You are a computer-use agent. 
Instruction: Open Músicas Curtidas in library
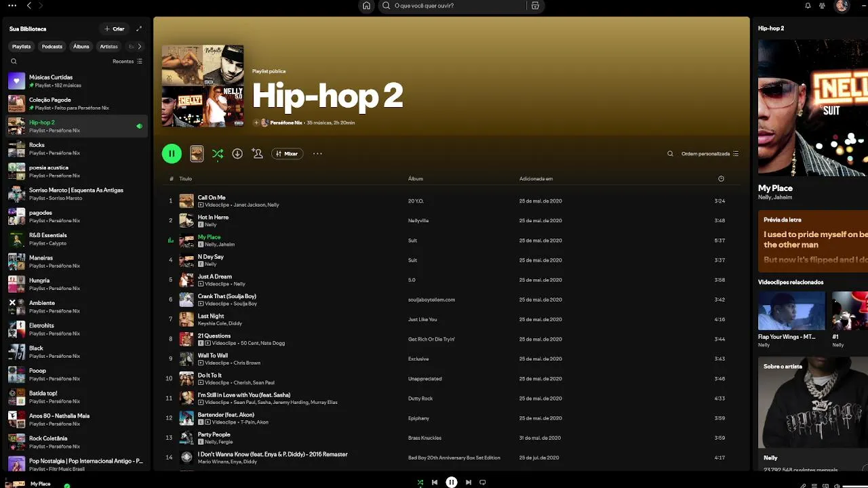pyautogui.click(x=76, y=81)
